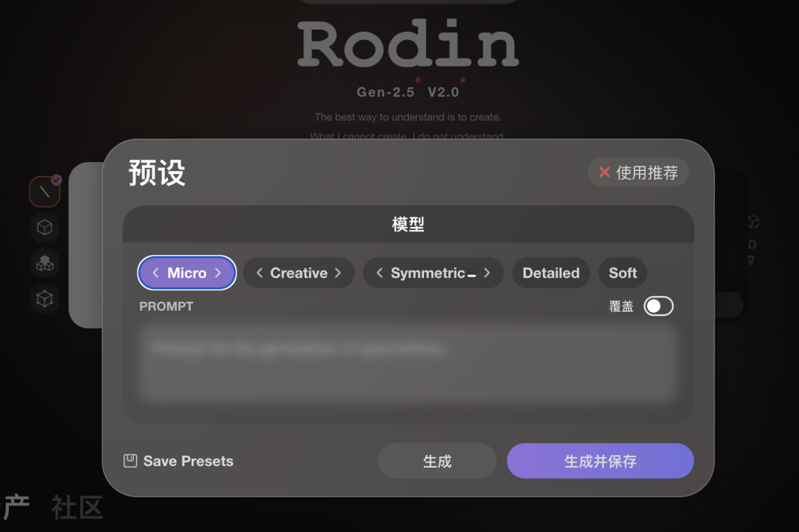This screenshot has height=532, width=799.
Task: Click right chevron on Micro preset
Action: [218, 273]
